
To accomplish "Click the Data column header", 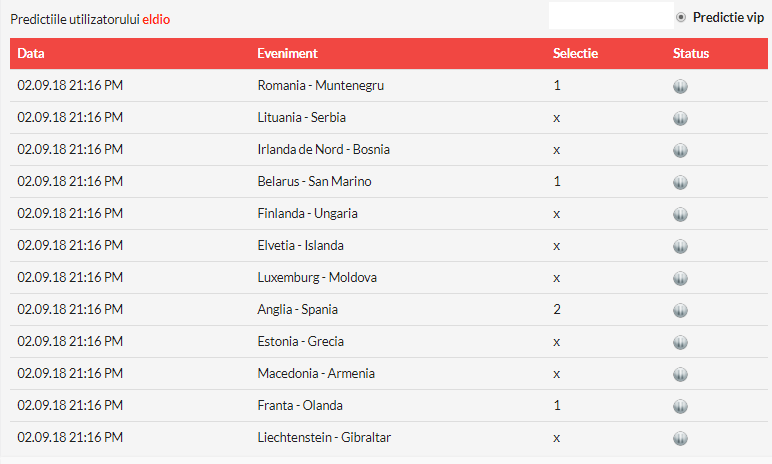I will pyautogui.click(x=31, y=53).
